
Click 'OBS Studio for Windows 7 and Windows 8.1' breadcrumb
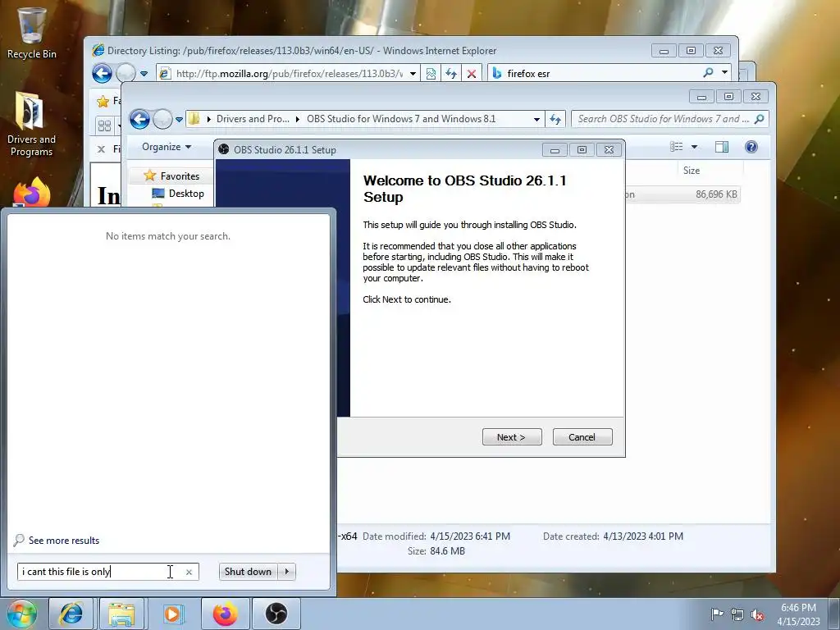pyautogui.click(x=400, y=119)
